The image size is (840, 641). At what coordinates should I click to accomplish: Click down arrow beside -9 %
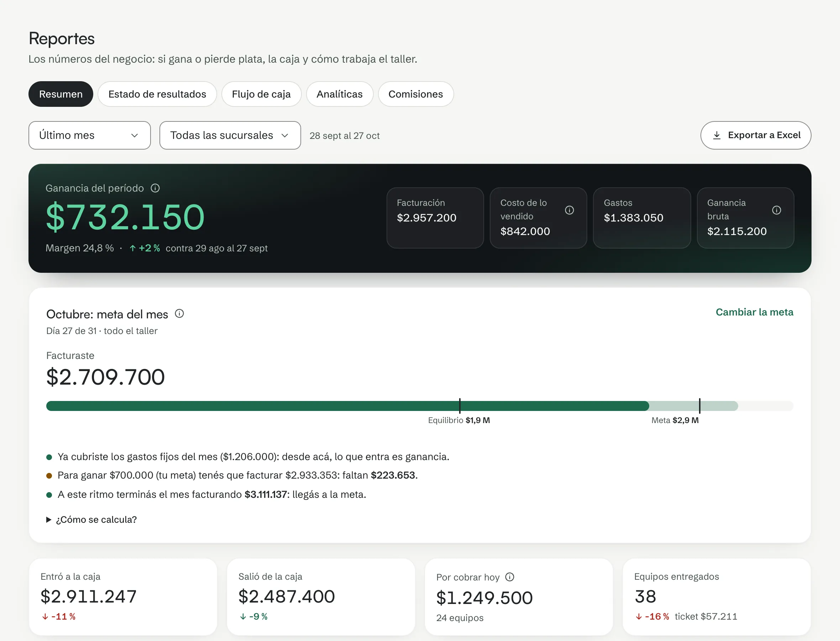[x=243, y=616]
